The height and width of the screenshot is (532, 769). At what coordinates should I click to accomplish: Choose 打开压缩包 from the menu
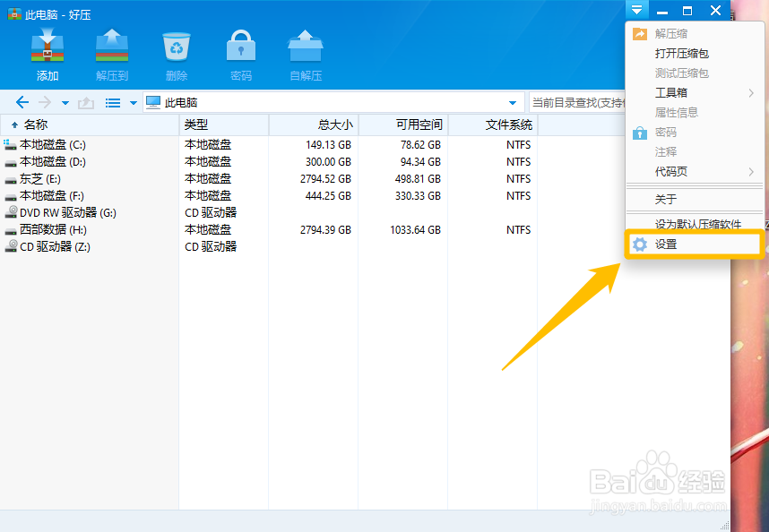(x=695, y=54)
